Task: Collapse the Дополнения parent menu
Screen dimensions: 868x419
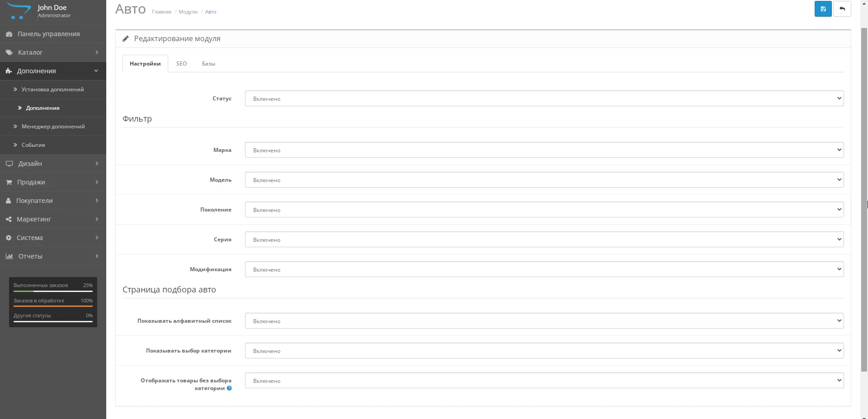Action: 53,71
